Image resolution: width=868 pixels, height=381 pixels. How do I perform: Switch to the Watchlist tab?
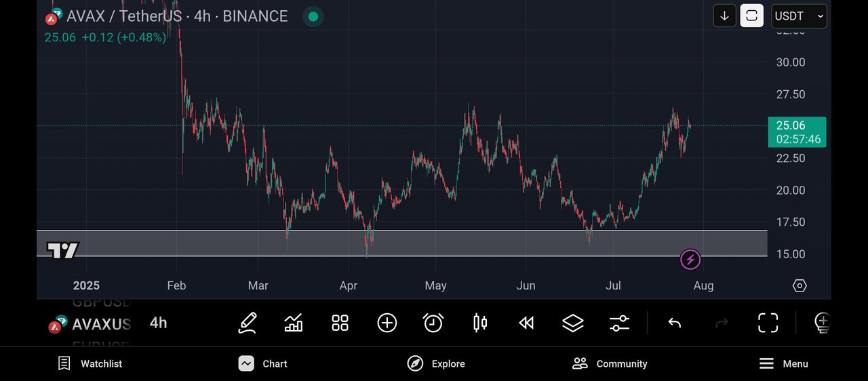coord(90,363)
